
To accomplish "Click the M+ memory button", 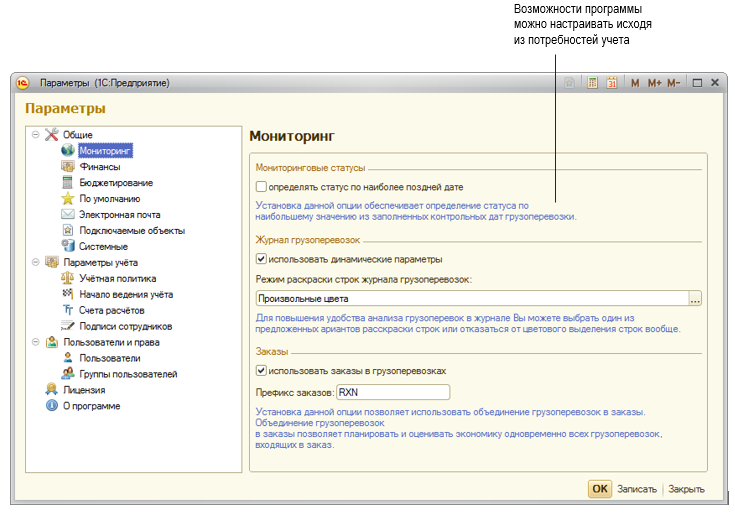I will click(654, 83).
